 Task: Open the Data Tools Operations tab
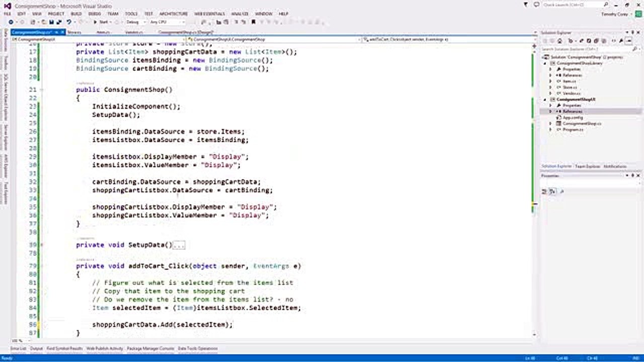click(x=198, y=348)
